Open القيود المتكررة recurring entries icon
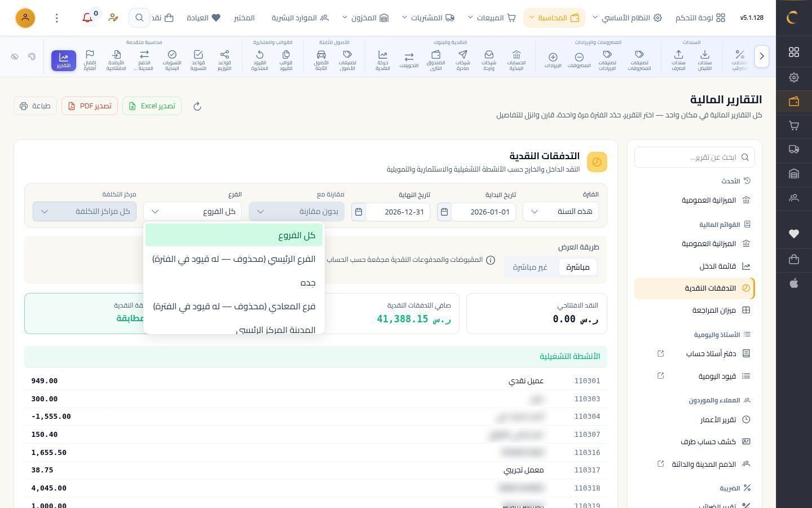This screenshot has width=812, height=508. (259, 60)
